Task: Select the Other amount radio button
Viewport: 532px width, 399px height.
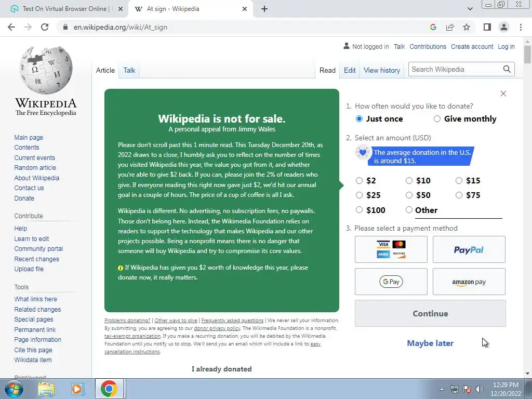Action: click(409, 210)
